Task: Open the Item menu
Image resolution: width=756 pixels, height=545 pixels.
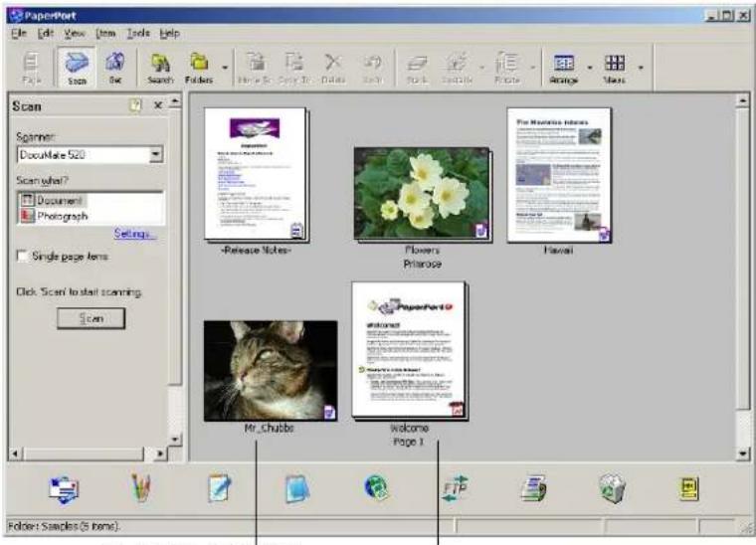Action: pyautogui.click(x=106, y=33)
